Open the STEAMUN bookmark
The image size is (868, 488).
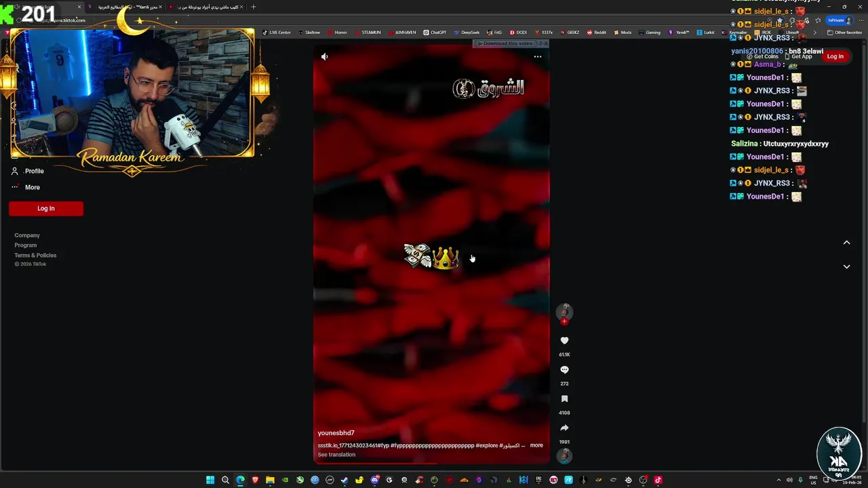point(368,33)
